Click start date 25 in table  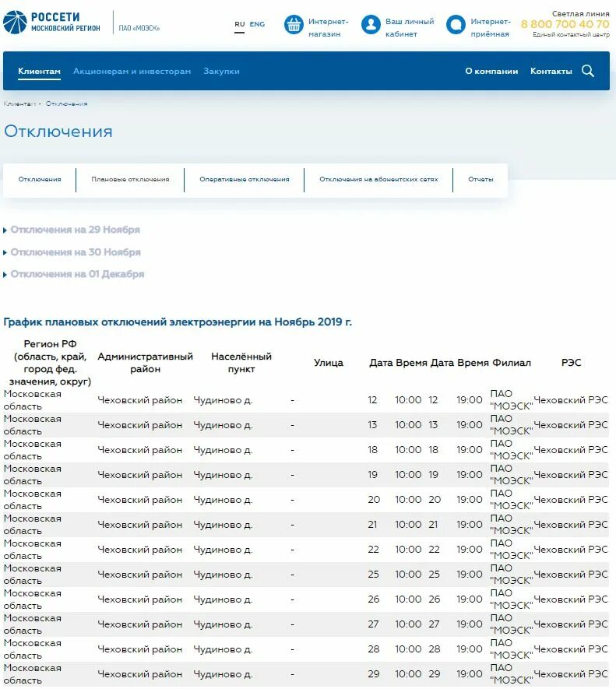tap(373, 575)
